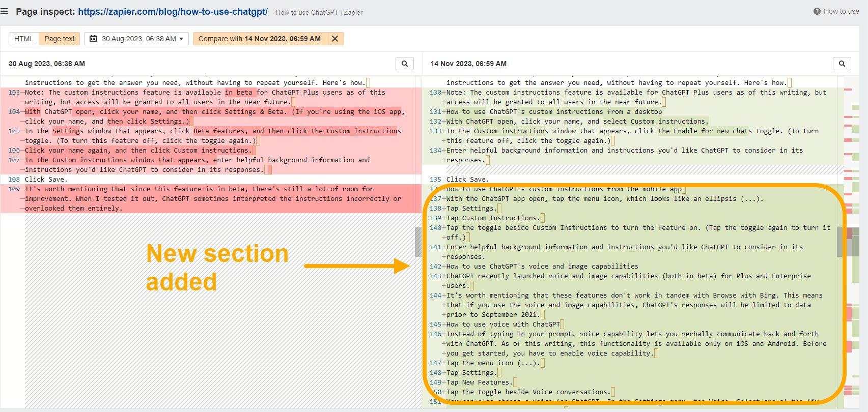Viewport: 868px width, 412px height.
Task: Click 'How to use ChatGPT | Zapier' page title
Action: (x=319, y=12)
